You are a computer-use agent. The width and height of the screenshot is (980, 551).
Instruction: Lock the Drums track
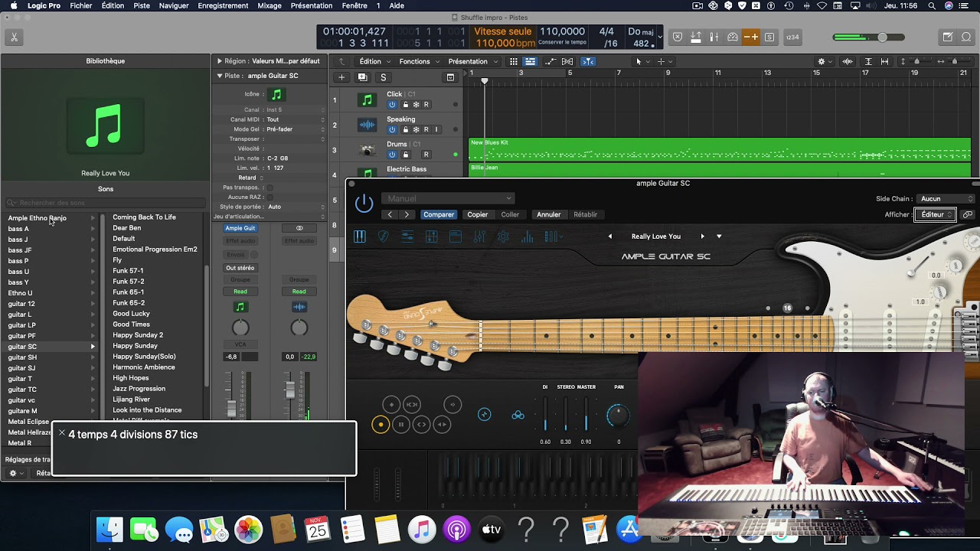tap(404, 155)
